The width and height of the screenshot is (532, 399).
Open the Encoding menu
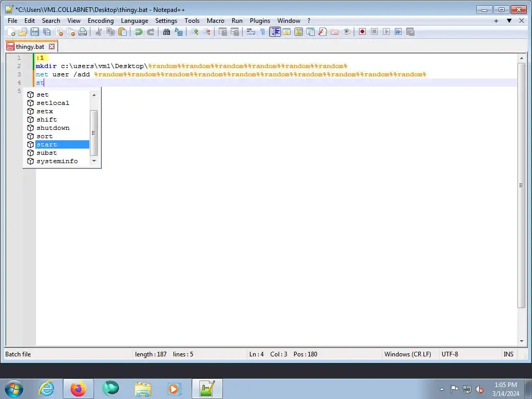[101, 21]
